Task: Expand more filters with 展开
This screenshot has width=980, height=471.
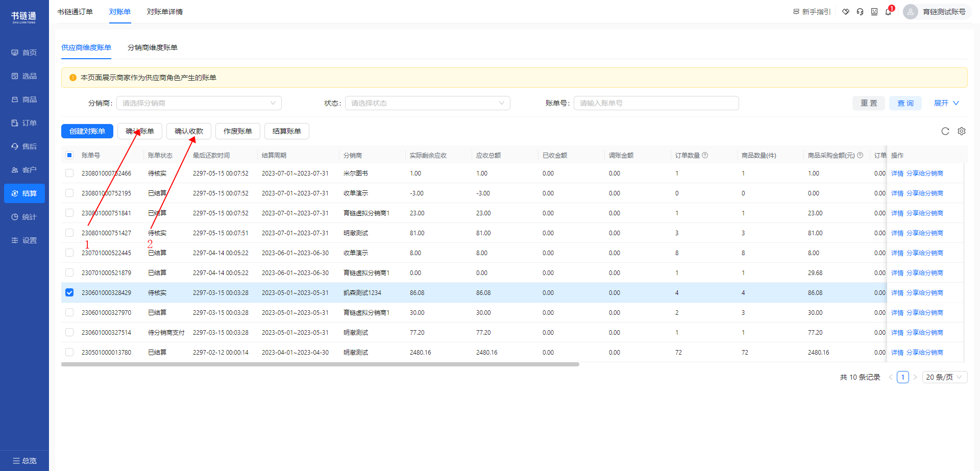Action: [946, 103]
